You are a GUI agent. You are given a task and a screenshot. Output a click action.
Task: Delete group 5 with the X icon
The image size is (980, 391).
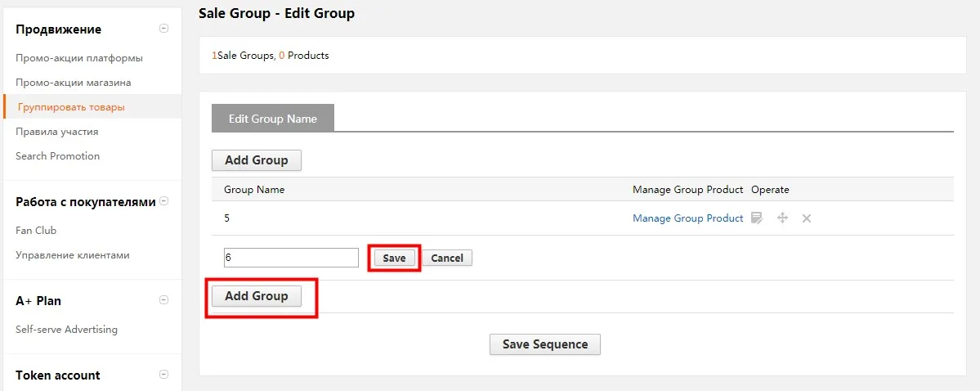click(807, 218)
